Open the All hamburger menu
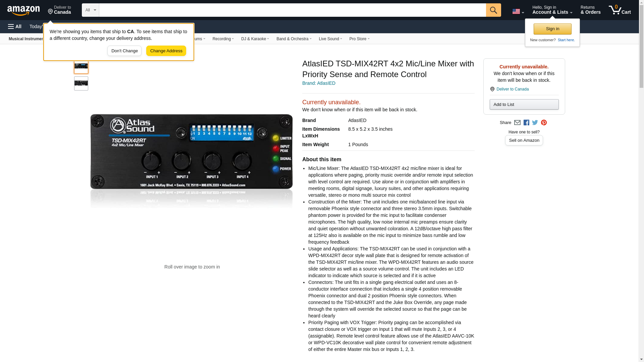 tap(15, 26)
